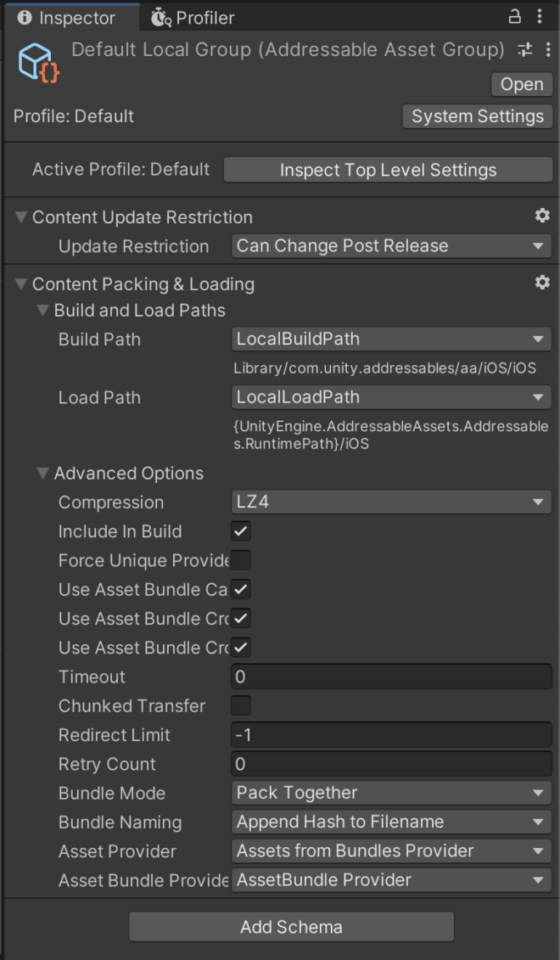Click inside the Timeout input field

click(x=390, y=676)
